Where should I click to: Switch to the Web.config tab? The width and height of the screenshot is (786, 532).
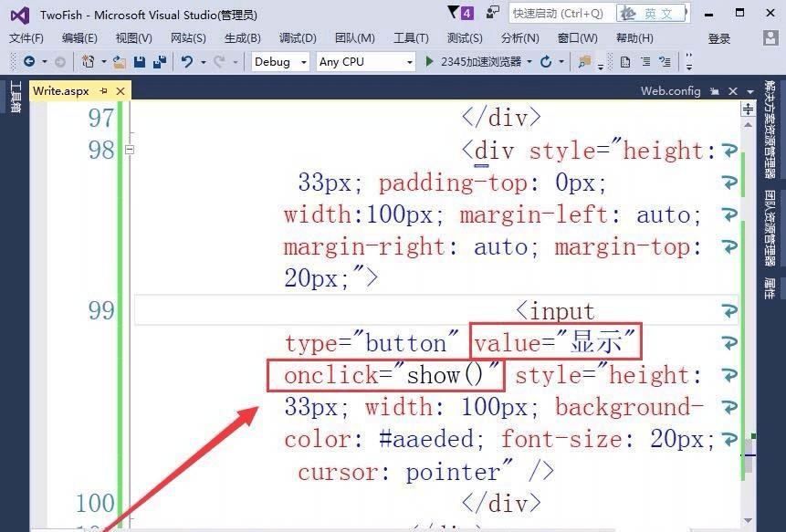tap(670, 90)
